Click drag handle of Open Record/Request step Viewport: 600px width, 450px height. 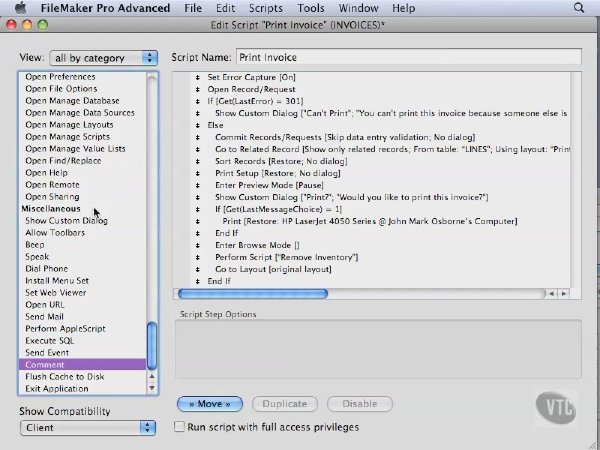point(197,89)
